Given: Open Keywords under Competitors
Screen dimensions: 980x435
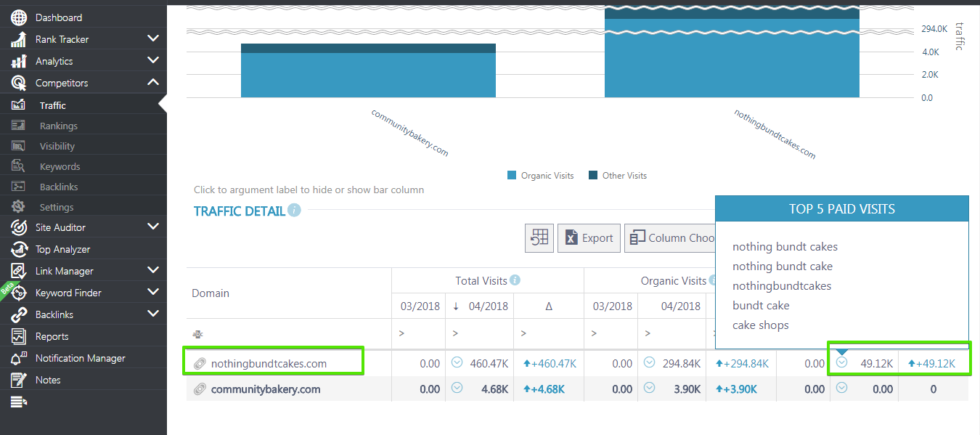Looking at the screenshot, I should point(60,166).
